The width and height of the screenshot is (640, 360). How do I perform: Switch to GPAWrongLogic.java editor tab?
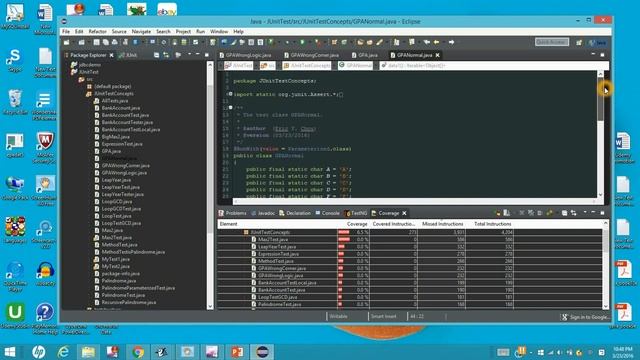(245, 55)
